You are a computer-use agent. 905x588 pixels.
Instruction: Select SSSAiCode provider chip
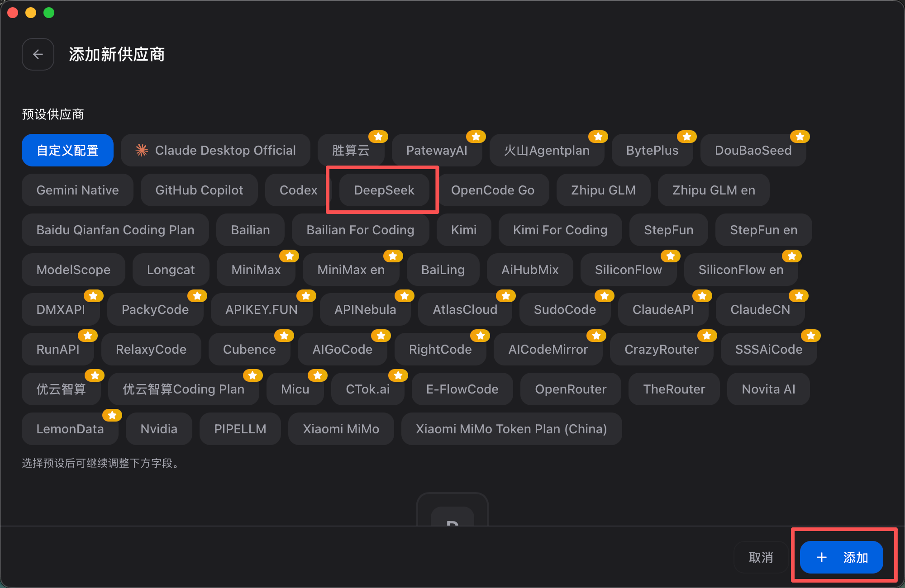coord(769,349)
